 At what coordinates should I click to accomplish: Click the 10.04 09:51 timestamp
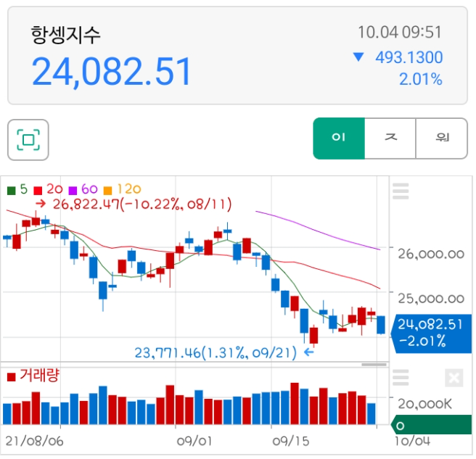coord(400,32)
